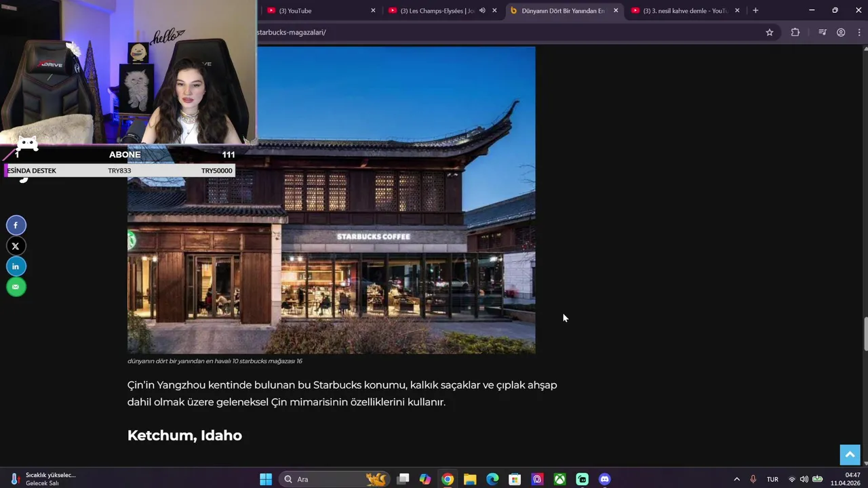The width and height of the screenshot is (868, 488).
Task: Click the microphone icon in system tray
Action: click(x=753, y=479)
